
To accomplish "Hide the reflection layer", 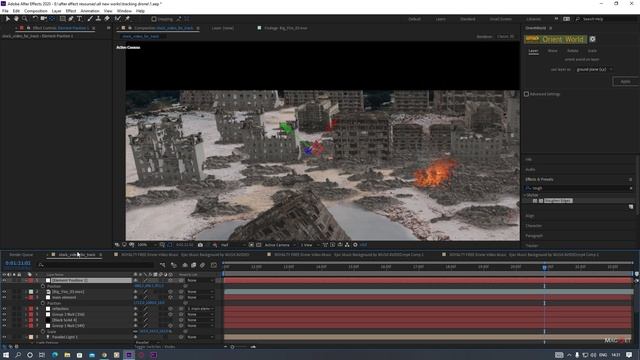I will pos(4,309).
